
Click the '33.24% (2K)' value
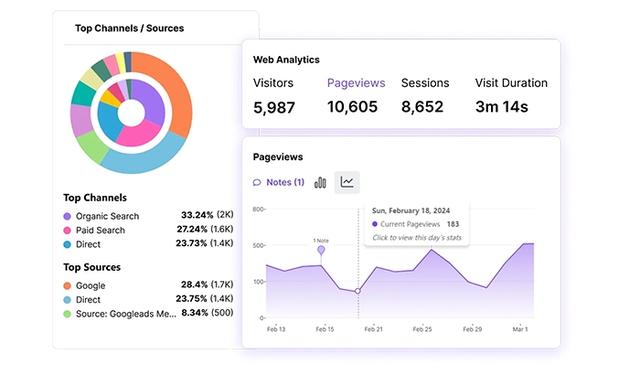(x=207, y=215)
